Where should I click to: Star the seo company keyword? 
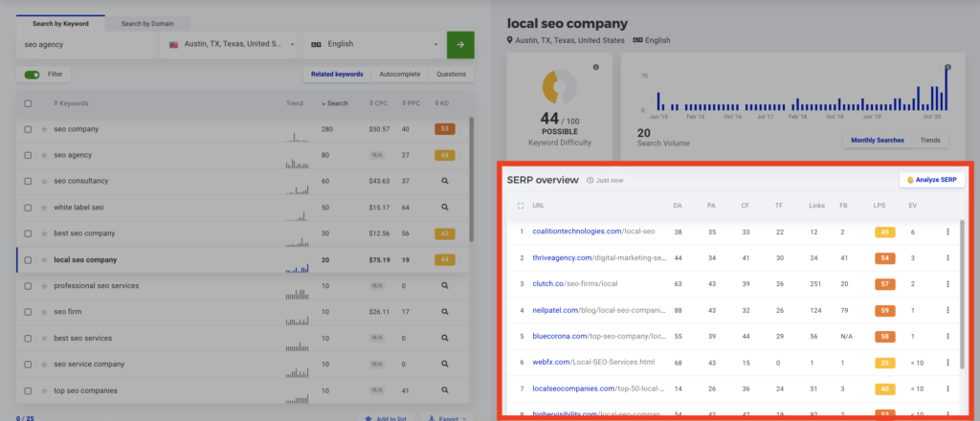click(44, 129)
